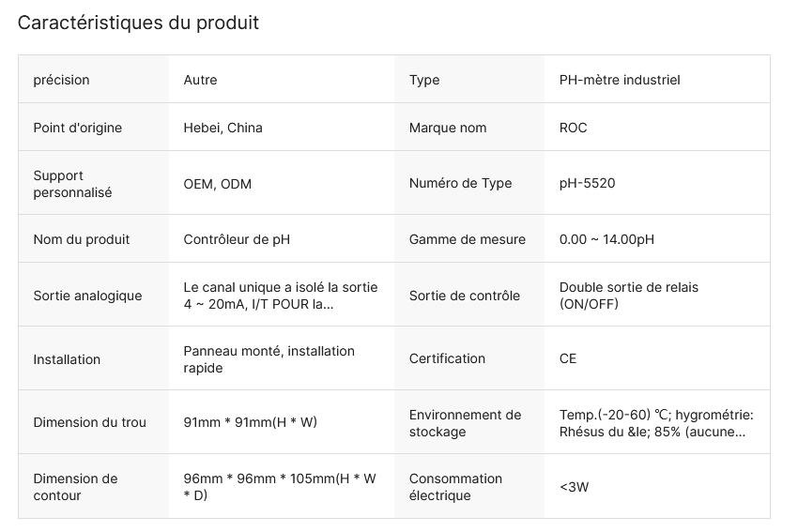Screen dimensions: 798x532
Task: Click the 'ROC' brand name value
Action: pos(573,128)
